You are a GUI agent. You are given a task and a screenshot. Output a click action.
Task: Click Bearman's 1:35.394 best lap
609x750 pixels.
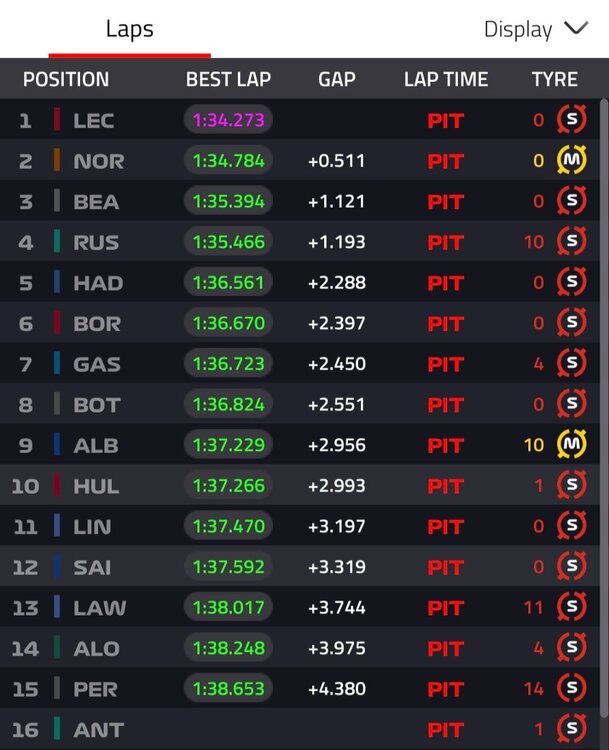pyautogui.click(x=228, y=202)
